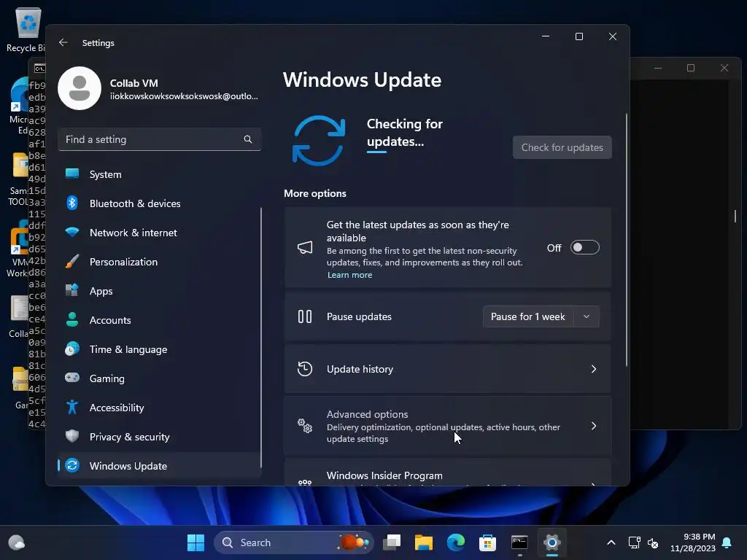The image size is (747, 560).
Task: Show hidden system tray icons
Action: tap(611, 542)
